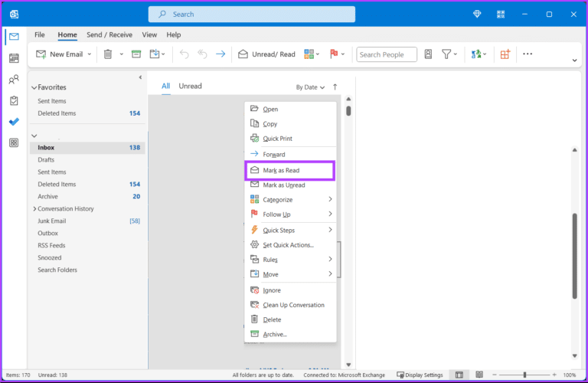Open the Calendar view from the sidebar
The width and height of the screenshot is (588, 383).
coord(14,58)
